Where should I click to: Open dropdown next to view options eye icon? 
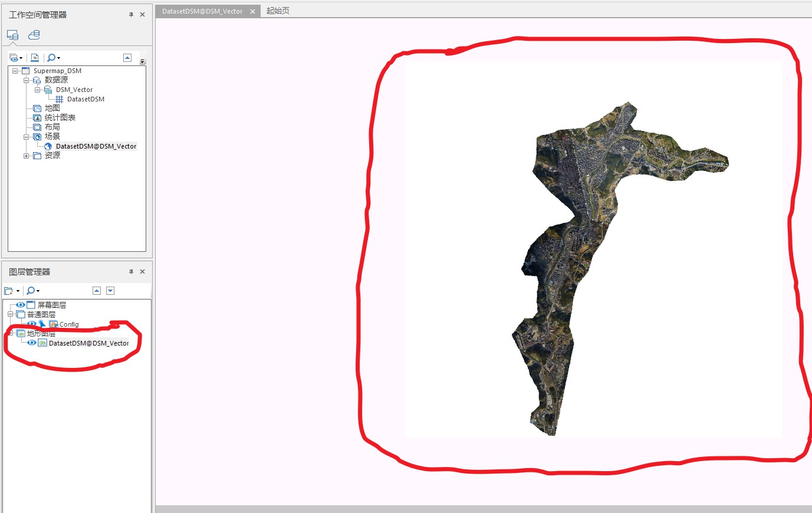(x=21, y=58)
